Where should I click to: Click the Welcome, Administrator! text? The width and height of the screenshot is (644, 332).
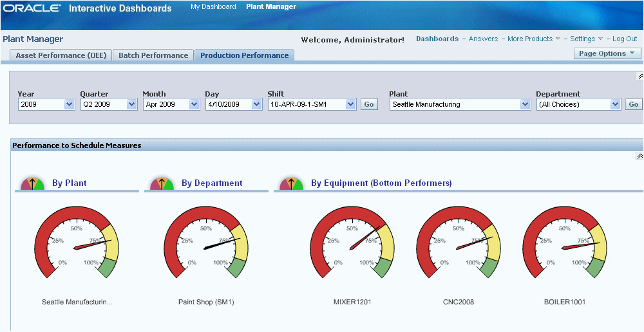pos(353,40)
